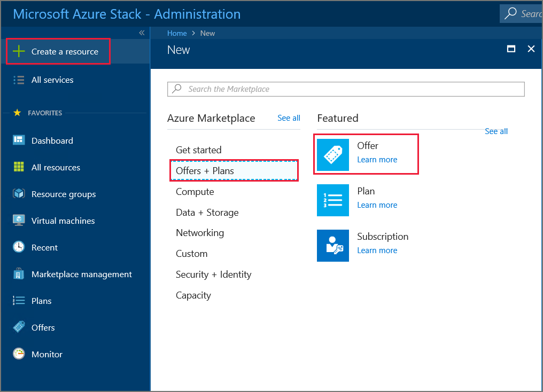Click Learn more under Offer
543x392 pixels.
[377, 159]
